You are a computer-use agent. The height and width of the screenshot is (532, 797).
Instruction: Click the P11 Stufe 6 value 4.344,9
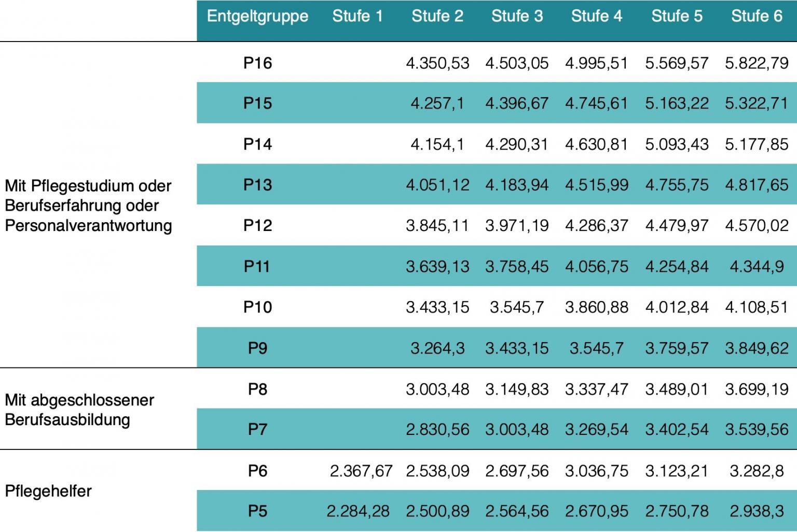click(757, 267)
